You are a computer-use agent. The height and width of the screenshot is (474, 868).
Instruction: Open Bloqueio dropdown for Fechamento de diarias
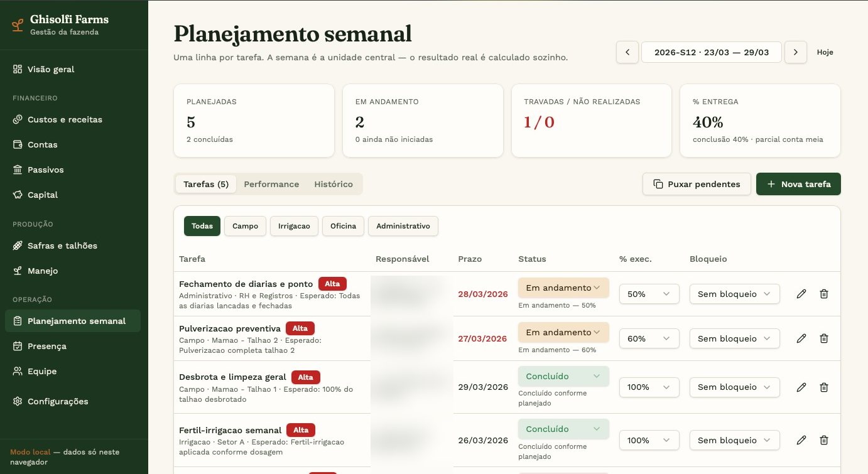coord(734,294)
